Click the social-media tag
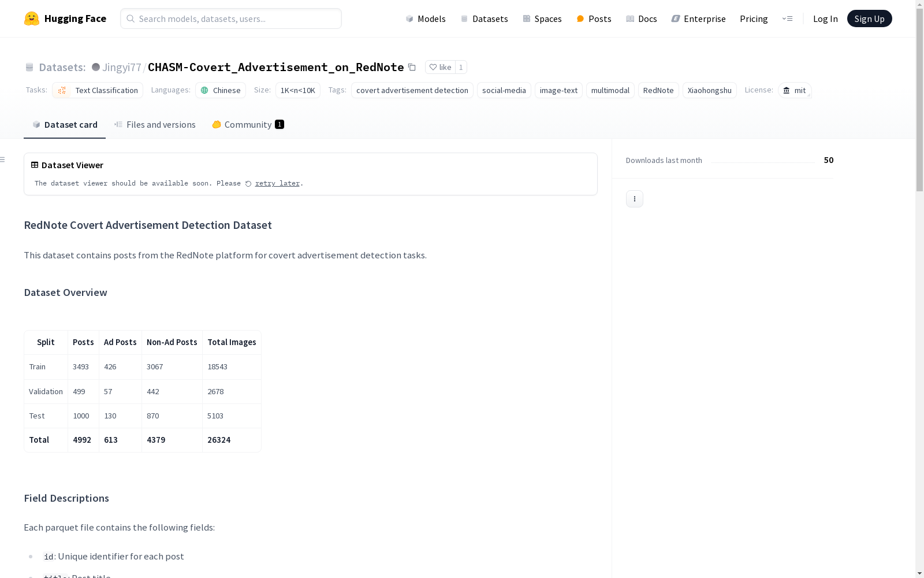924x578 pixels. coord(504,90)
